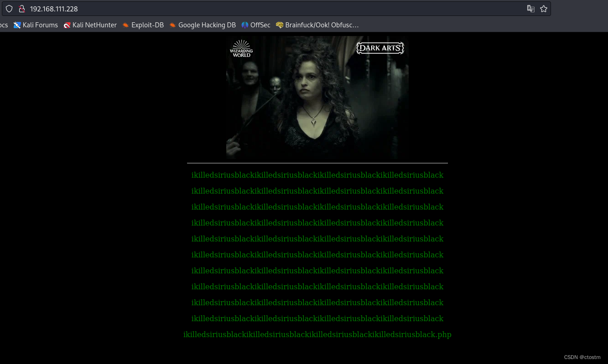Open the Exploit-DB bookmark

coord(143,25)
